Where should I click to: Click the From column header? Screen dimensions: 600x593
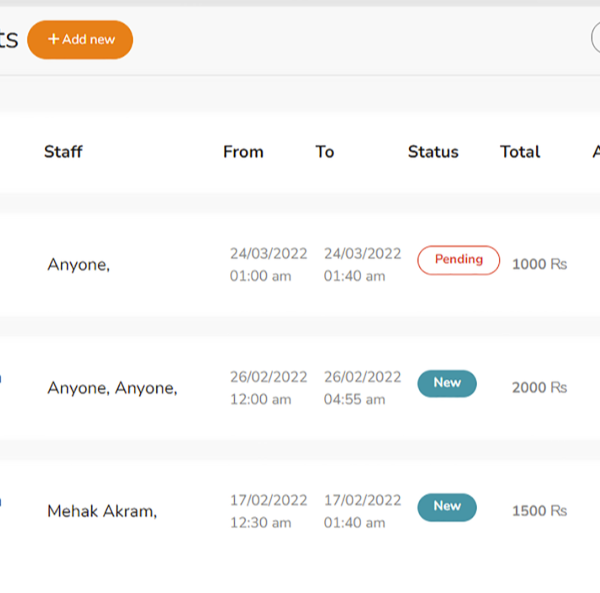[x=243, y=152]
